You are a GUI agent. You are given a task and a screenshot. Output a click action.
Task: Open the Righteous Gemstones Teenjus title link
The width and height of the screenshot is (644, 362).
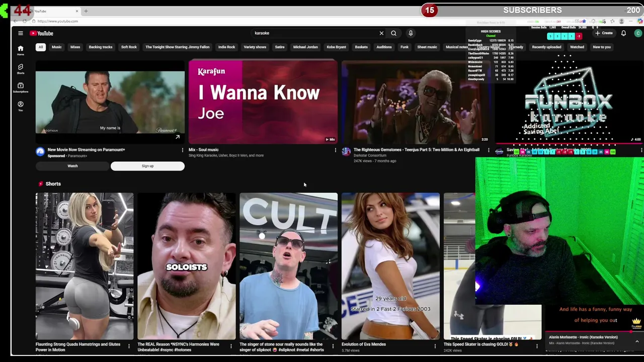click(x=416, y=150)
